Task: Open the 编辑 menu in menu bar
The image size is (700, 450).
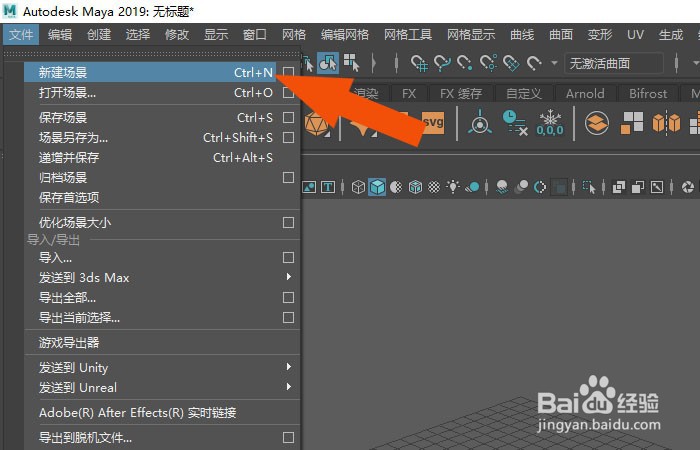Action: coord(60,34)
